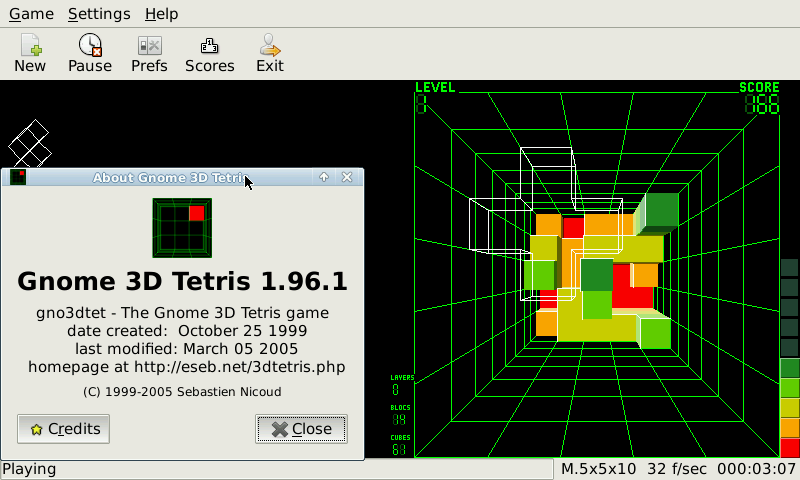800x480 pixels.
Task: Click the yellow swatch in depth color bar
Action: pyautogui.click(x=790, y=408)
